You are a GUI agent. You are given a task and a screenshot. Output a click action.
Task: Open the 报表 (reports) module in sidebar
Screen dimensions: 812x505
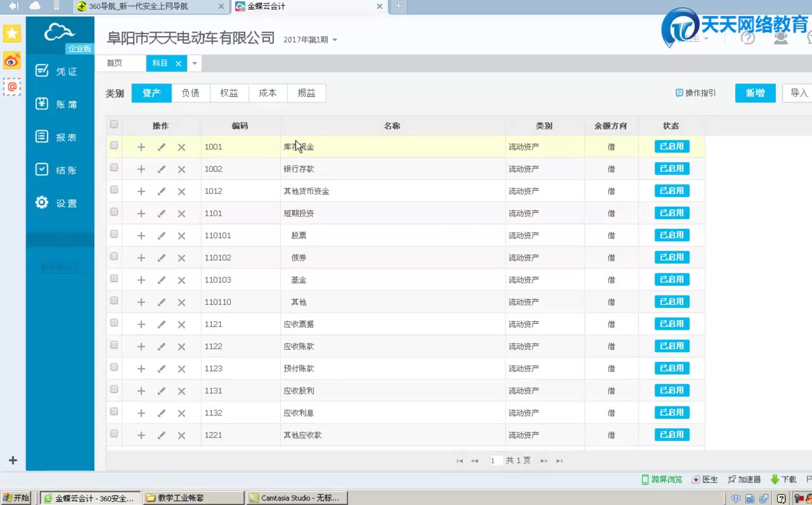[x=58, y=136]
